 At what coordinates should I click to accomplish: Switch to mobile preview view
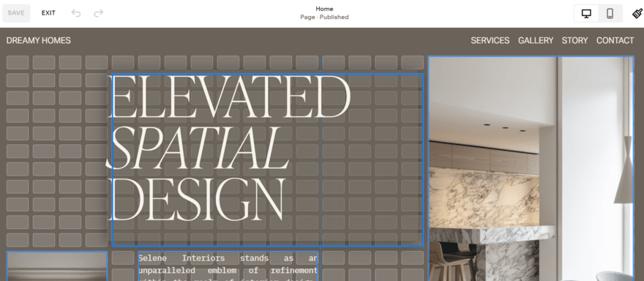tap(610, 14)
